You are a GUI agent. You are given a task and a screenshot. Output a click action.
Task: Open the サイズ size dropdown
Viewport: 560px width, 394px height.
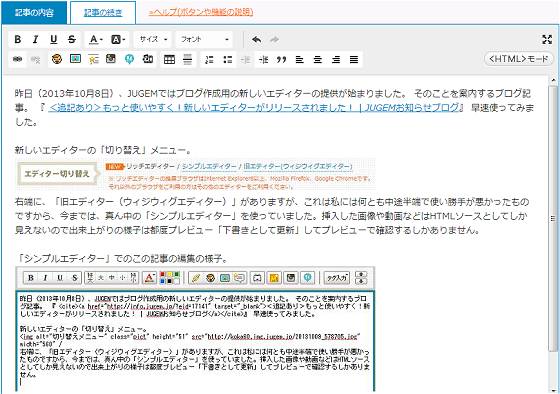coord(153,39)
